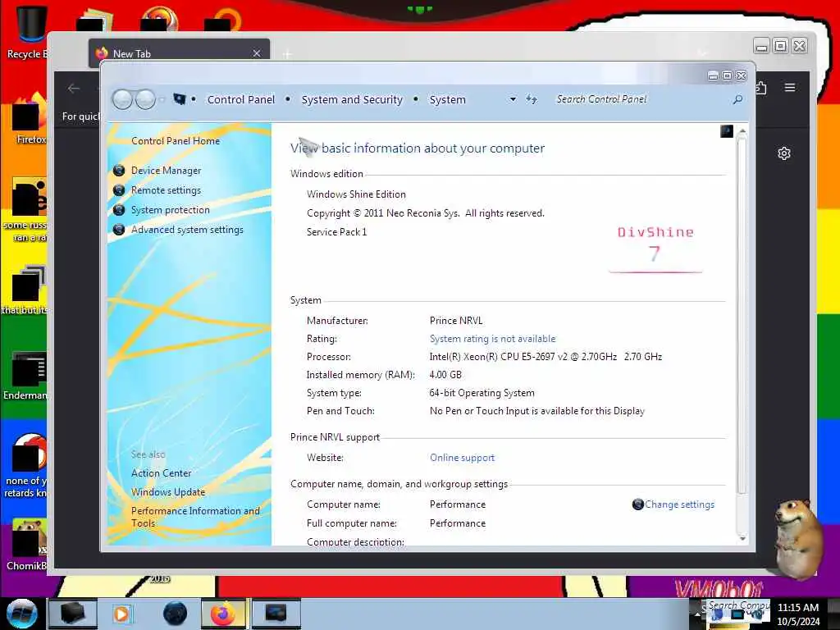Open the Firefox hamburger menu
The height and width of the screenshot is (630, 840).
[x=790, y=87]
